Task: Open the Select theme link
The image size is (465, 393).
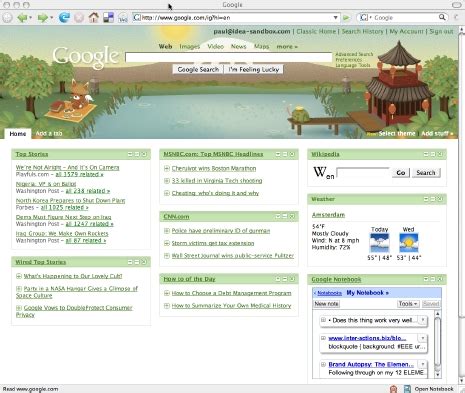Action: (397, 133)
